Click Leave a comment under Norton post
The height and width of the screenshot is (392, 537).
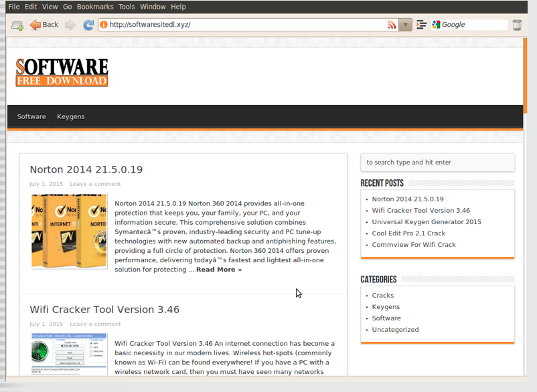[95, 184]
